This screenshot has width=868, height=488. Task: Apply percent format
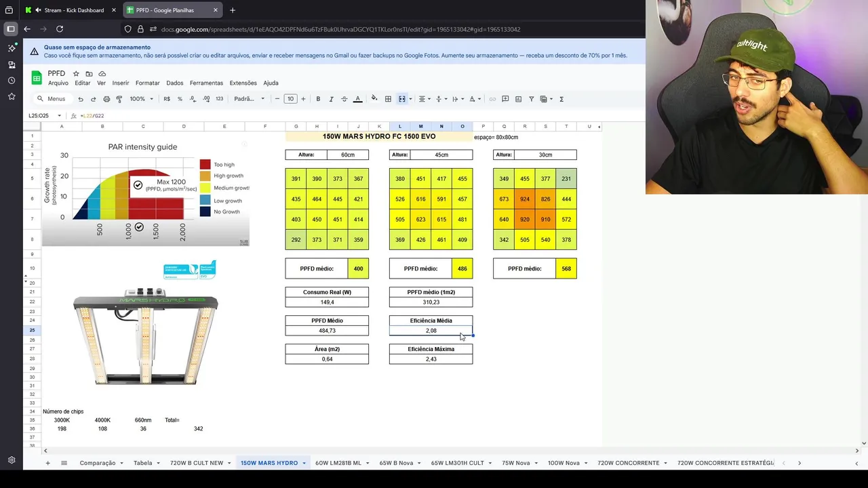coord(180,99)
